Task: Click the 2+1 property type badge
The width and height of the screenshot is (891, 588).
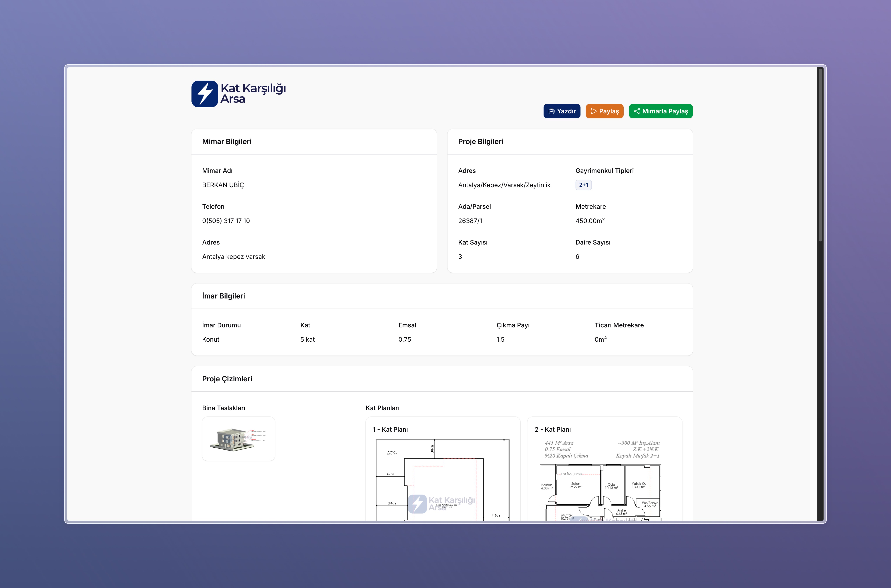Action: tap(583, 185)
